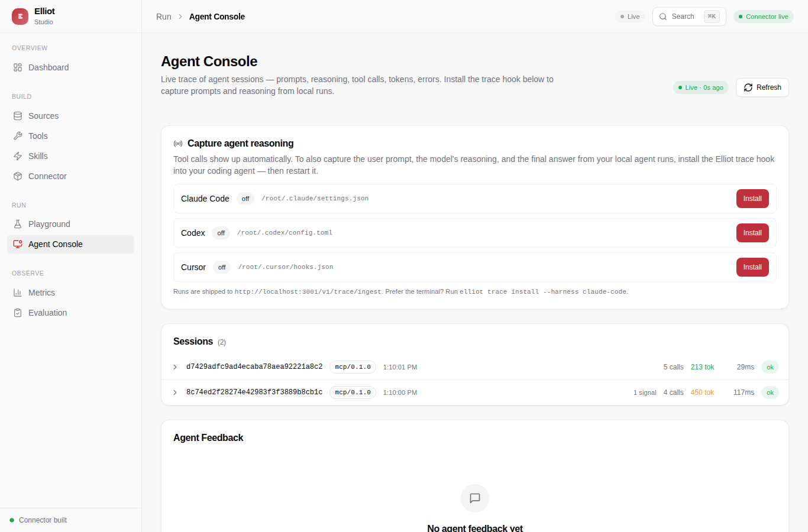The height and width of the screenshot is (532, 808).
Task: Click the Tools wrench icon
Action: pos(18,136)
